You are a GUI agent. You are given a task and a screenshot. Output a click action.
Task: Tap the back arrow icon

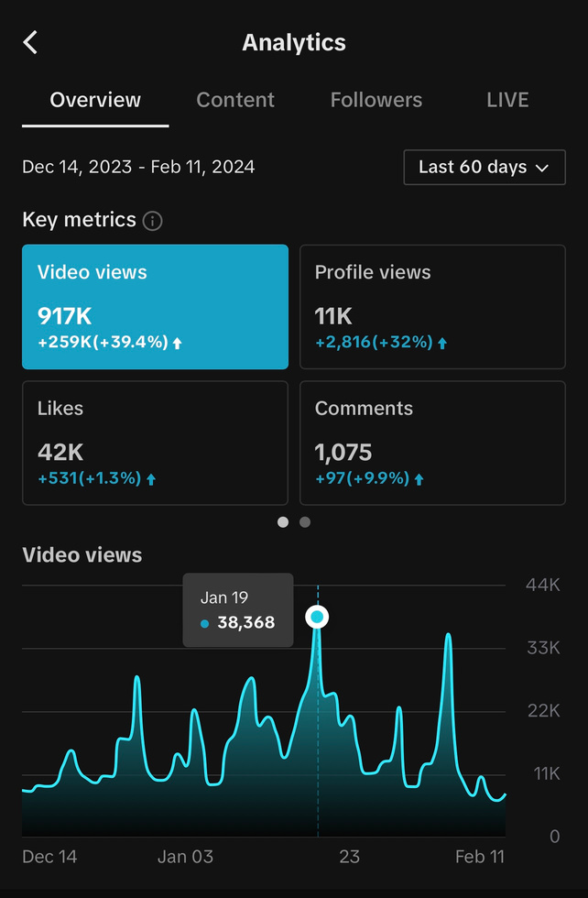pos(31,42)
